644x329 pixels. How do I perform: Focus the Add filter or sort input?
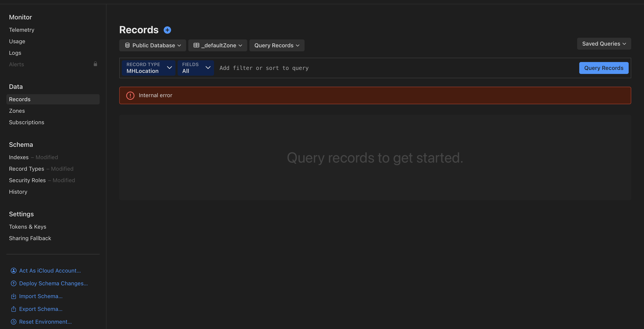[x=396, y=68]
